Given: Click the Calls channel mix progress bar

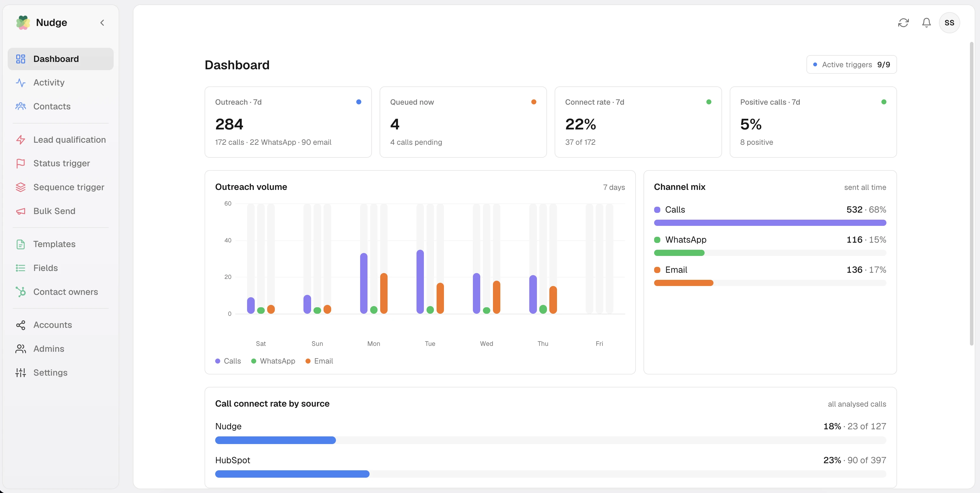Looking at the screenshot, I should (x=770, y=223).
